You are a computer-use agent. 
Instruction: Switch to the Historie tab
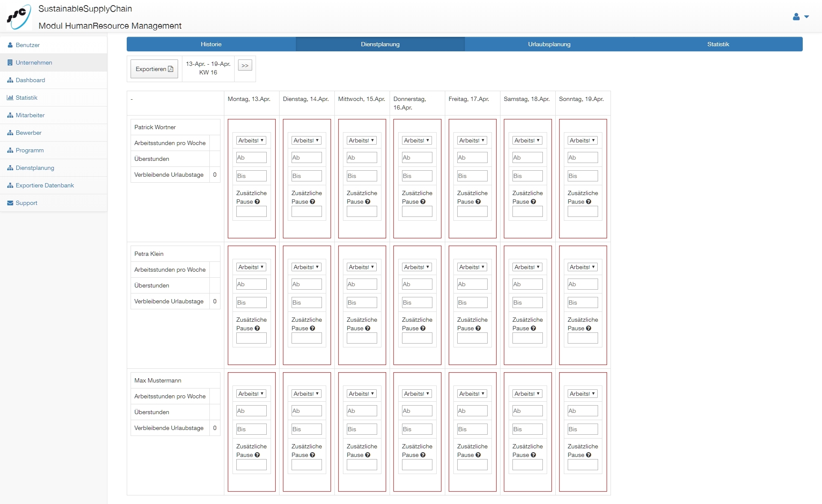pyautogui.click(x=211, y=44)
